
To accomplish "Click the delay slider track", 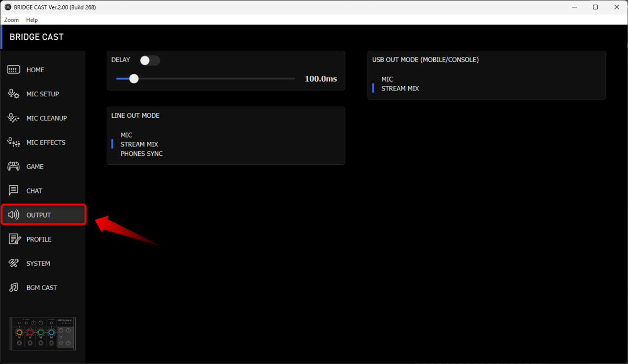I will (206, 78).
